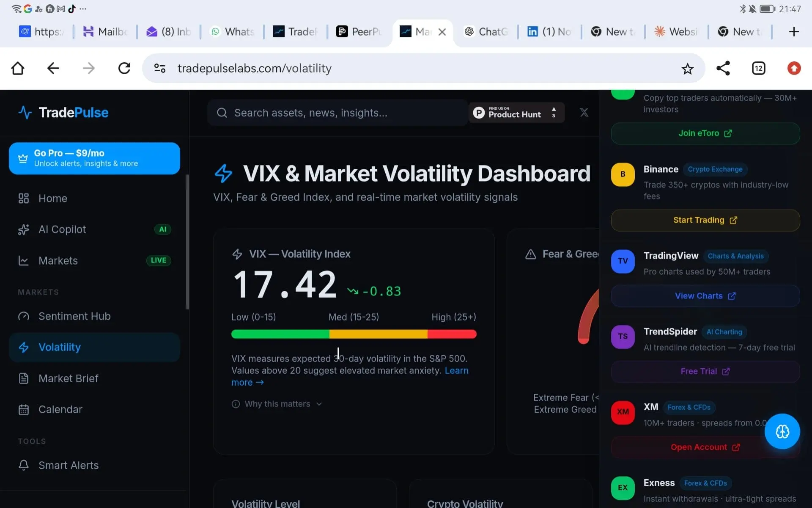The image size is (812, 508).
Task: Click the -0.83 change value
Action: tap(381, 291)
